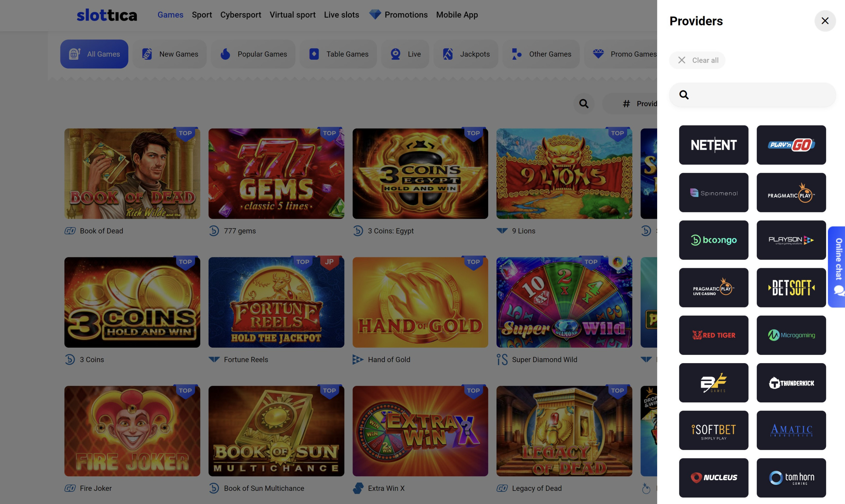
Task: Switch to the New Games tab
Action: [170, 54]
